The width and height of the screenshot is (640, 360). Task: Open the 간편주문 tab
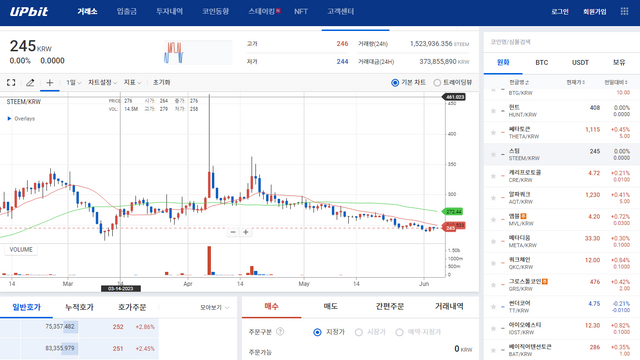point(390,306)
